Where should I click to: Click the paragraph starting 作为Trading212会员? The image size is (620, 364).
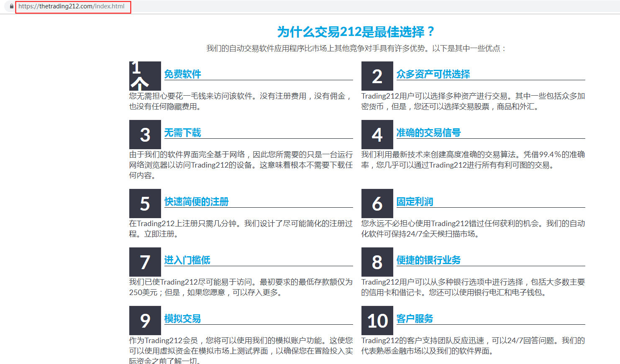[241, 350]
